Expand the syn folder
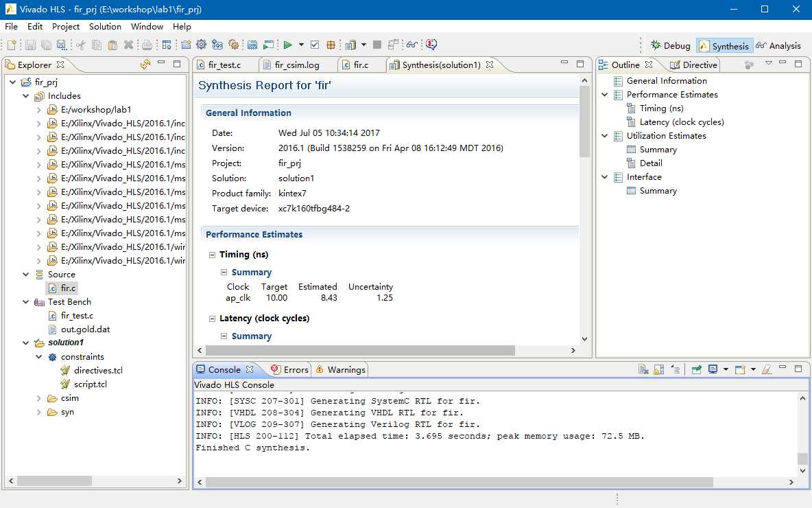 pyautogui.click(x=39, y=412)
